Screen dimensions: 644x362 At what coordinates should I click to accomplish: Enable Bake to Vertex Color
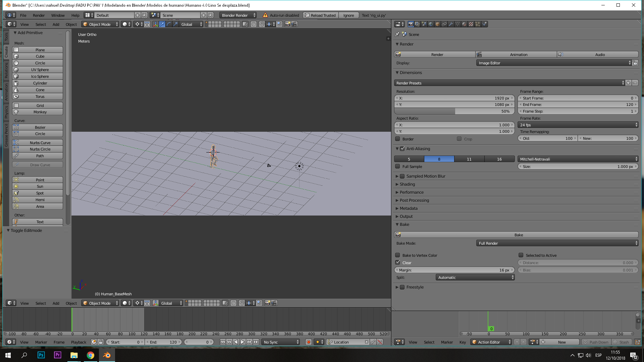(398, 255)
